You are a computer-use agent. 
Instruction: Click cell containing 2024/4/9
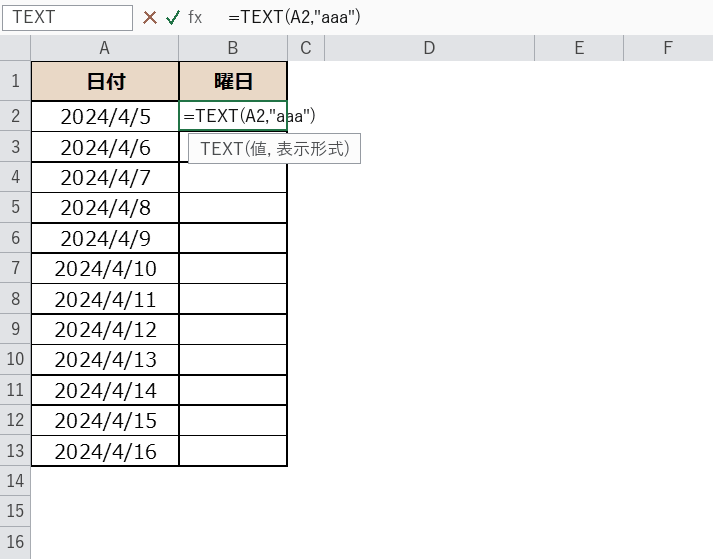coord(105,238)
